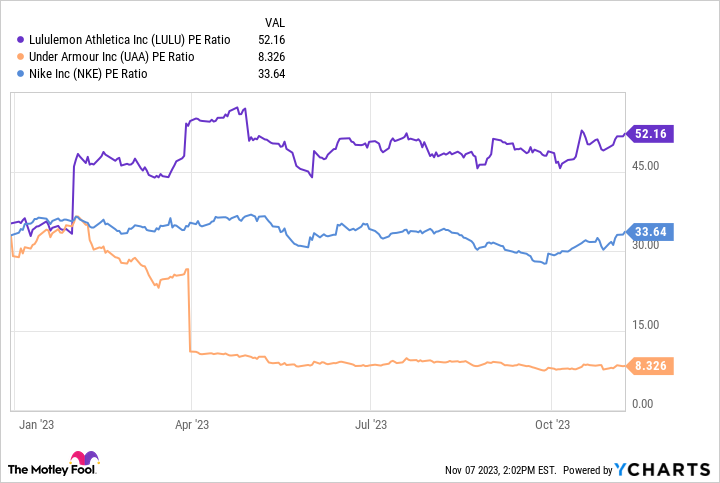The width and height of the screenshot is (720, 483).
Task: Click the YCharts logo
Action: click(x=663, y=469)
